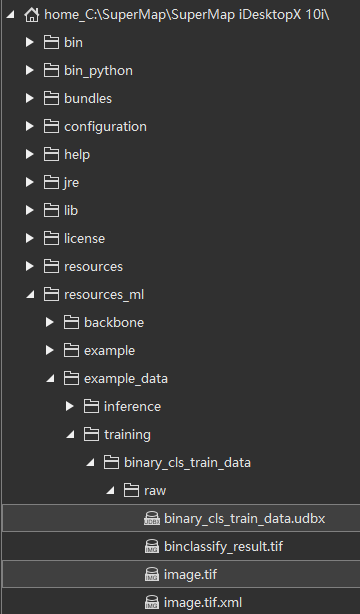Click the bin folder icon
This screenshot has height=614, width=360.
(x=51, y=42)
